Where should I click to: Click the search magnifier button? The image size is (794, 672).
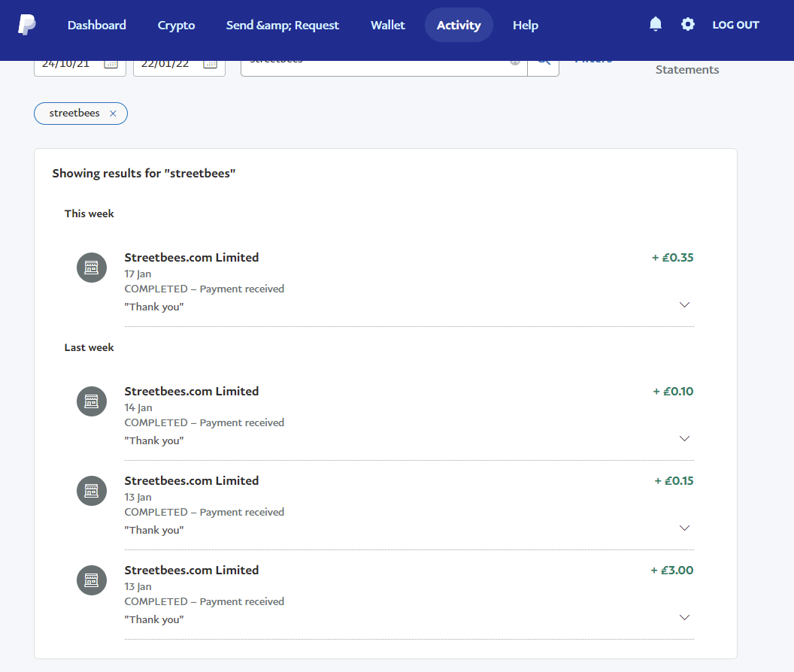point(544,68)
